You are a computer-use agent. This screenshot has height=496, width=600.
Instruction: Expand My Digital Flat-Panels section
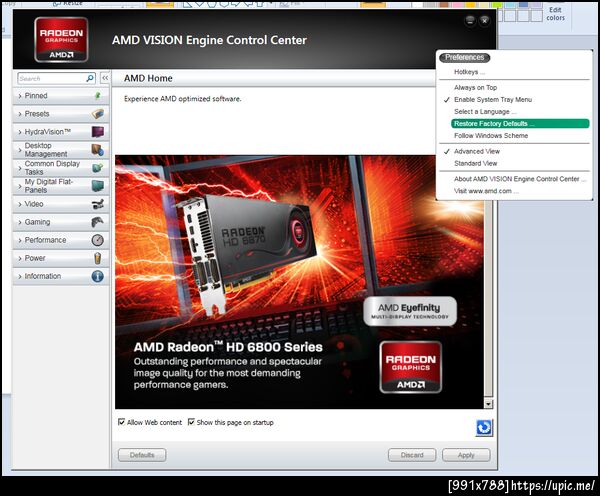(61, 186)
